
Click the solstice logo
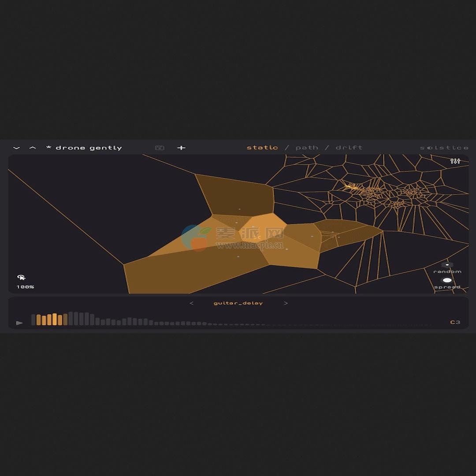(x=444, y=148)
